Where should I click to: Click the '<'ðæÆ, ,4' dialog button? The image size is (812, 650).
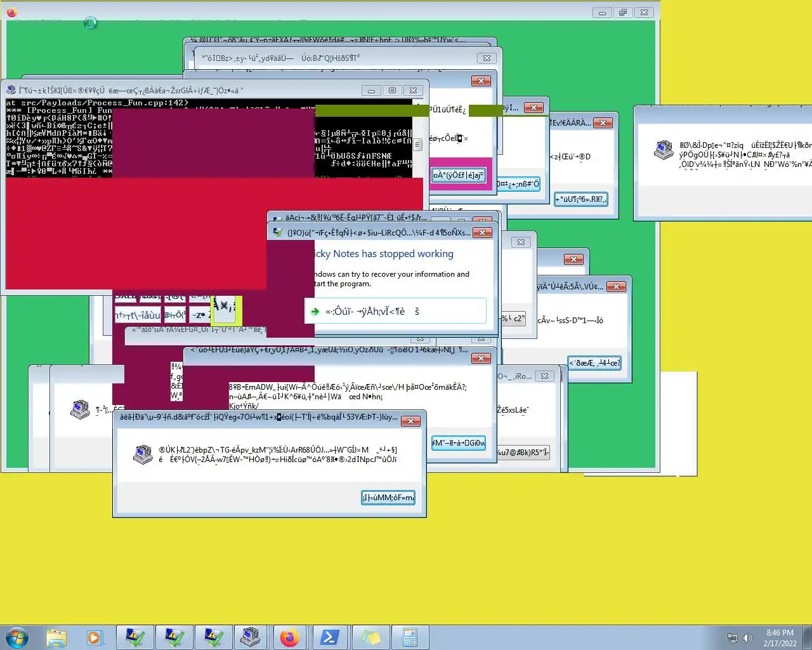(594, 362)
